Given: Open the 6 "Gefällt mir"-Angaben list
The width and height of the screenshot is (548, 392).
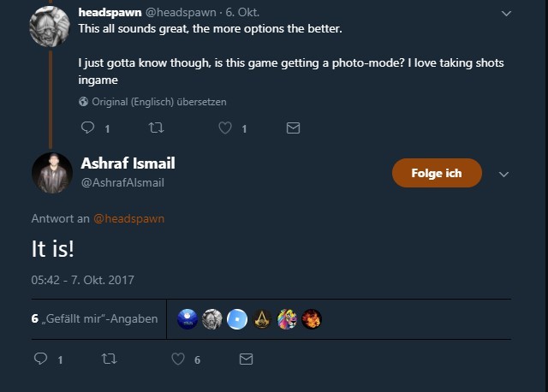Looking at the screenshot, I should pos(94,318).
